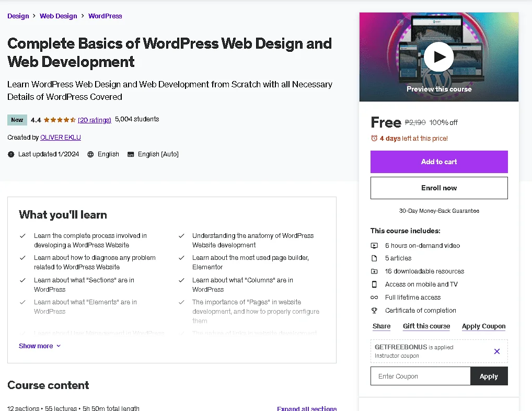Click Gift this course
The width and height of the screenshot is (532, 411).
pyautogui.click(x=426, y=326)
